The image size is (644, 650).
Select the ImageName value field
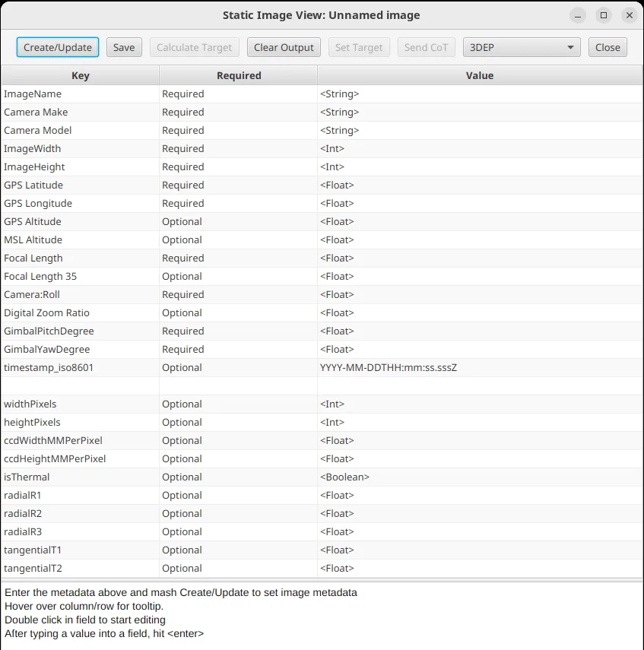point(480,94)
